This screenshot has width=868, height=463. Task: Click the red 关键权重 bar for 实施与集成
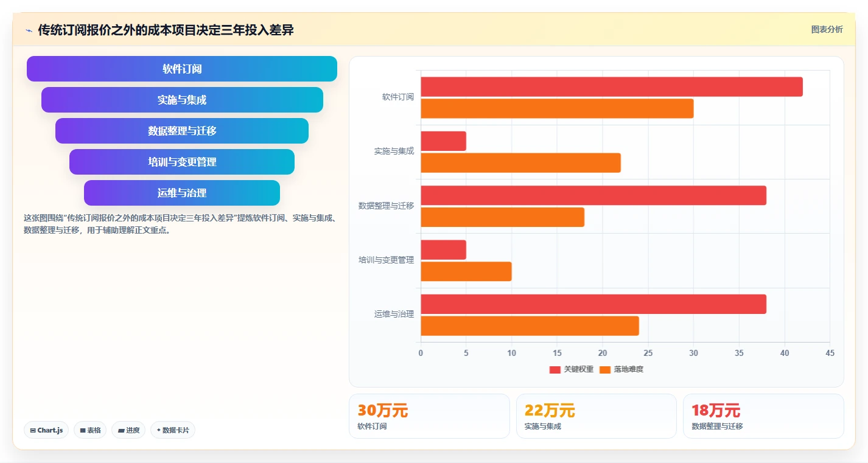coord(443,141)
